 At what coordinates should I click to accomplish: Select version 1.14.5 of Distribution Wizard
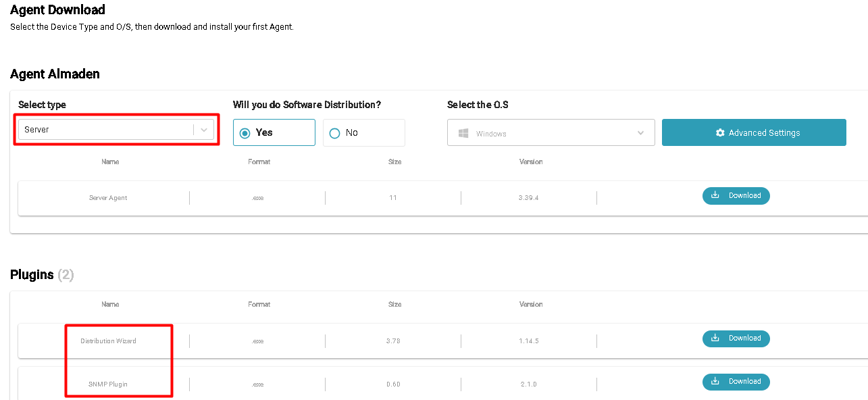(x=529, y=341)
